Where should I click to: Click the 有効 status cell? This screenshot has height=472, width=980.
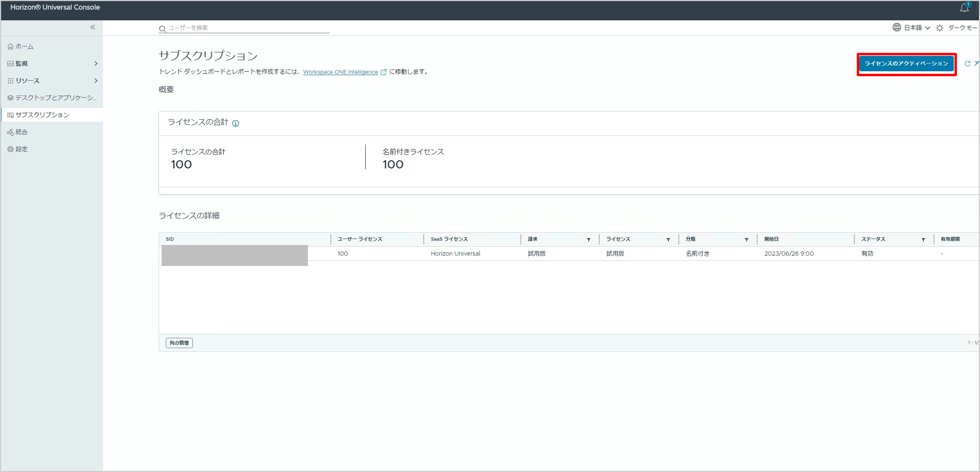(867, 254)
